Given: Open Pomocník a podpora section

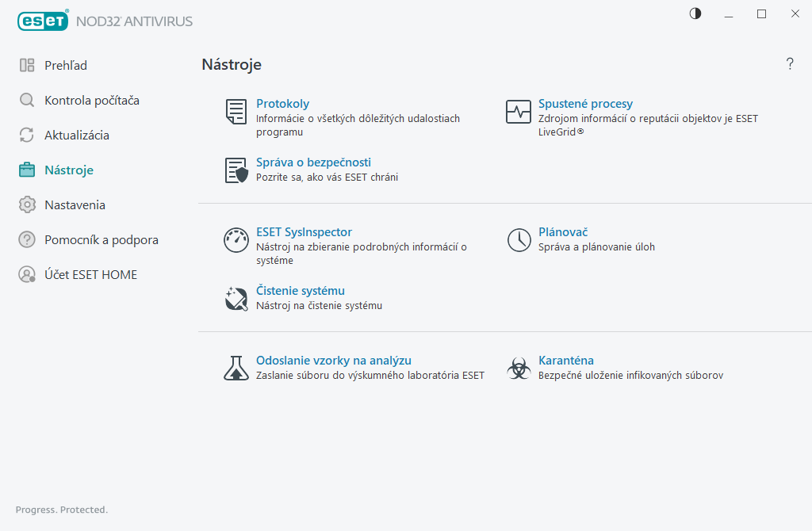Looking at the screenshot, I should point(101,240).
